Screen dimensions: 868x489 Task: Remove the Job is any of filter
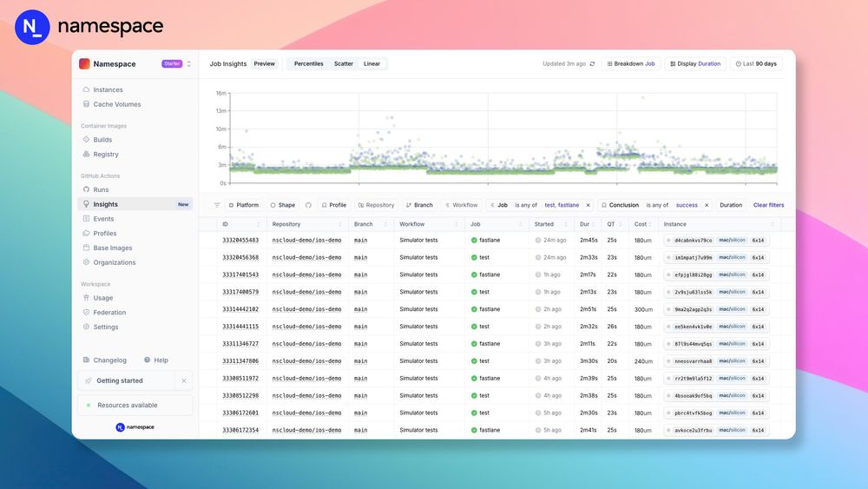tap(588, 205)
